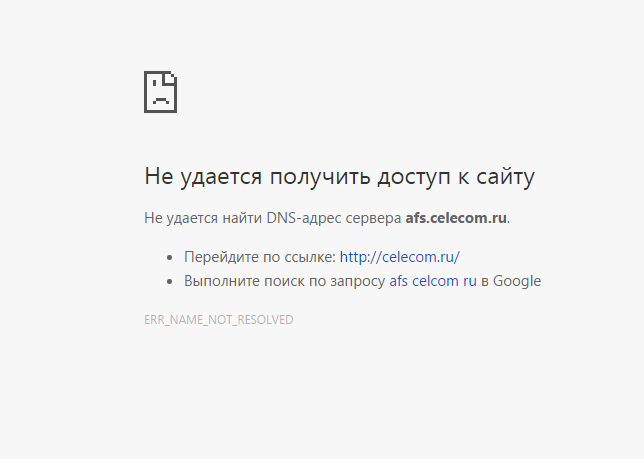Open the http://celecom.ru/ link
644x459 pixels.
click(400, 257)
